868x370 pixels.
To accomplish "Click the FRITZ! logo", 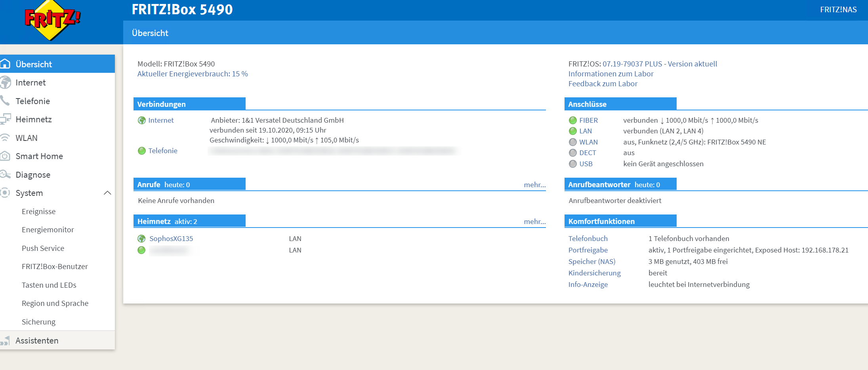I will (52, 20).
